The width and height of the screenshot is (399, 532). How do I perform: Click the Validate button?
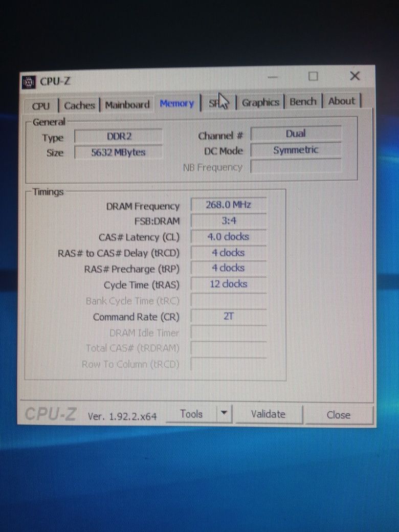click(268, 414)
